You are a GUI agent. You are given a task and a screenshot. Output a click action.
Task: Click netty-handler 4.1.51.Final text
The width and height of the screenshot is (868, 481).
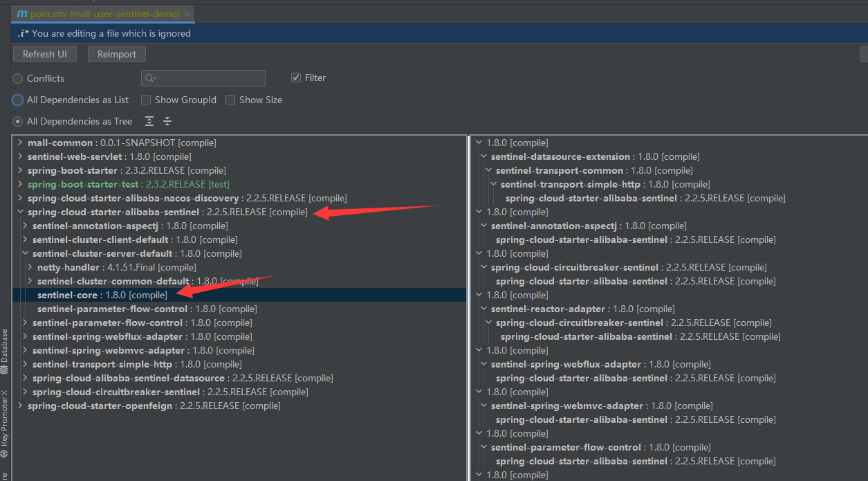click(x=116, y=267)
